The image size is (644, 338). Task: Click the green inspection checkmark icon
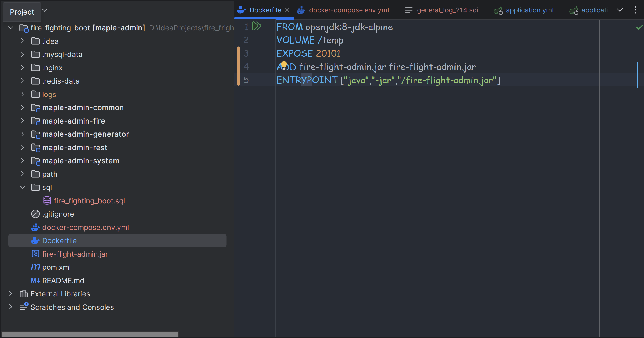(639, 27)
